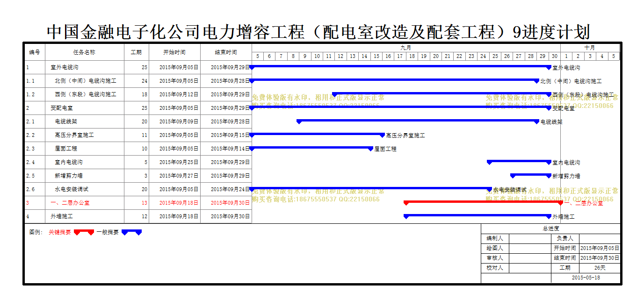The image size is (644, 307).
Task: Select the 新增剪力墙 Gantt bar
Action: tap(531, 175)
